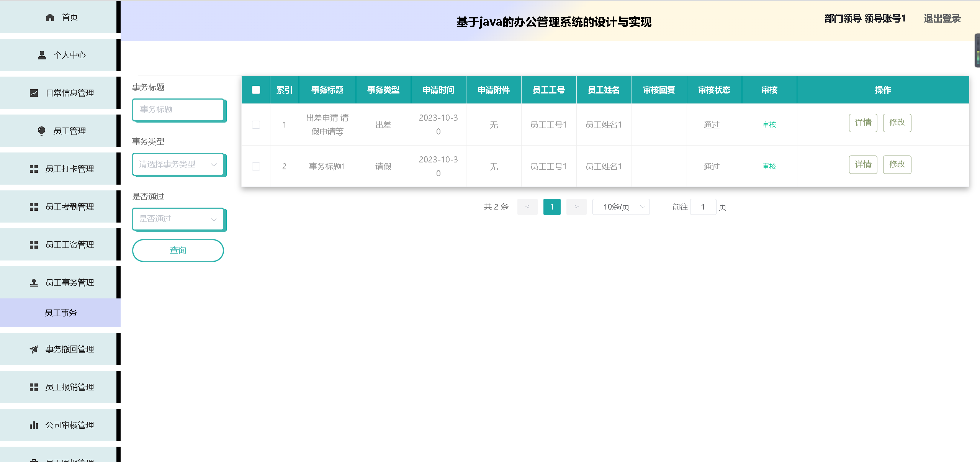Click the chart icon beside 日常信息管理
The width and height of the screenshot is (980, 462).
pos(34,93)
